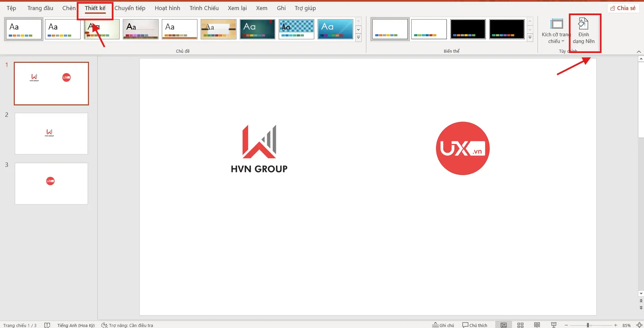
Task: Expand the themes gallery with the More arrow
Action: click(358, 38)
